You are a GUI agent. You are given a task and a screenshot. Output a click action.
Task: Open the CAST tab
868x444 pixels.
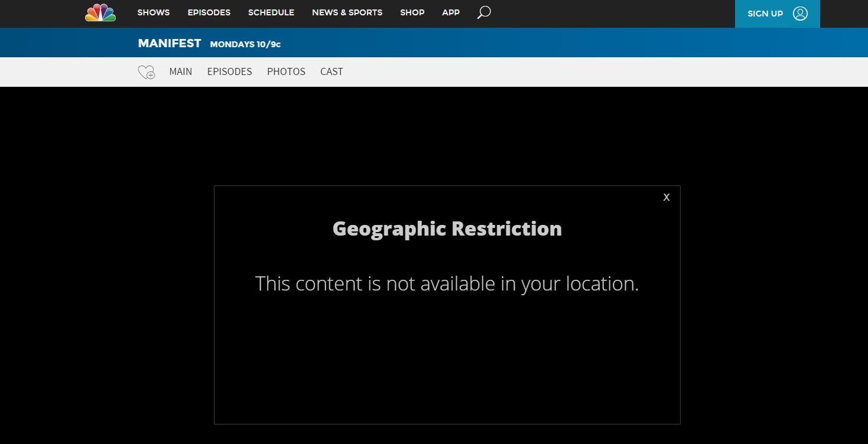(x=332, y=71)
